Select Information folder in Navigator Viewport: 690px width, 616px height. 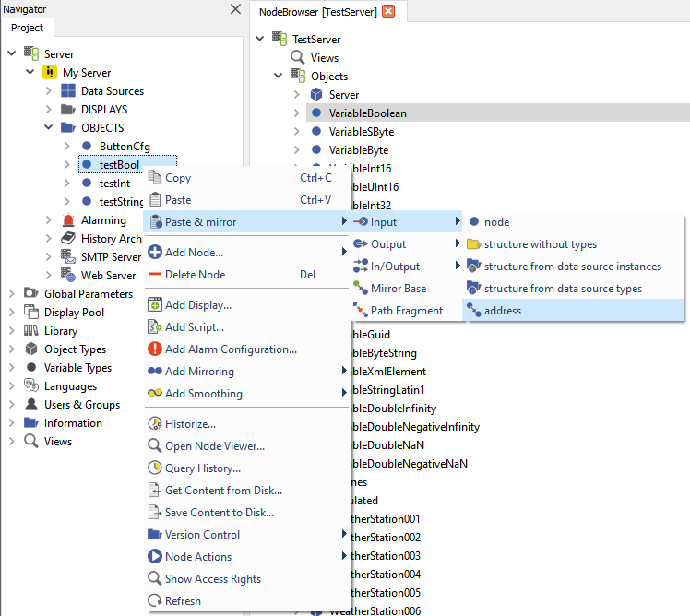tap(73, 423)
